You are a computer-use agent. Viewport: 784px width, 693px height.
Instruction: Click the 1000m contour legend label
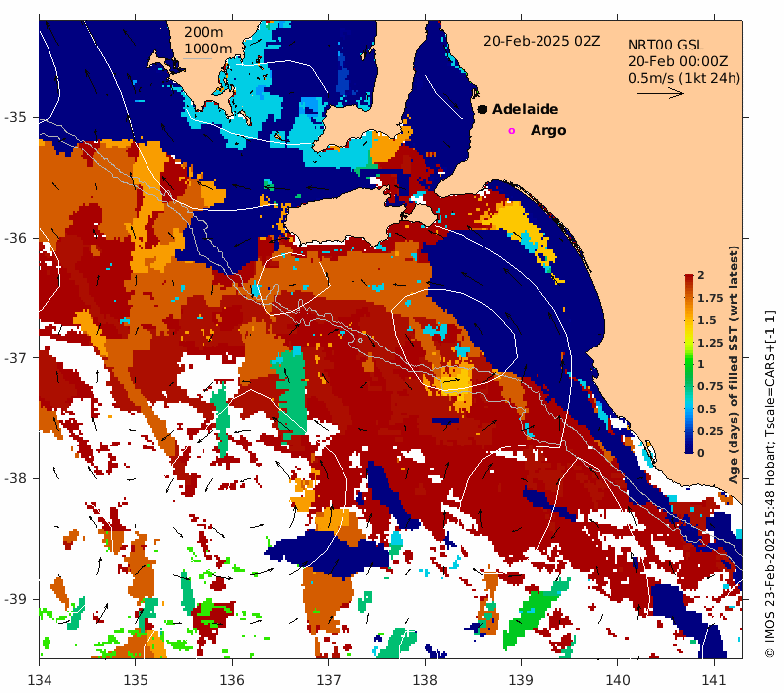coord(208,49)
